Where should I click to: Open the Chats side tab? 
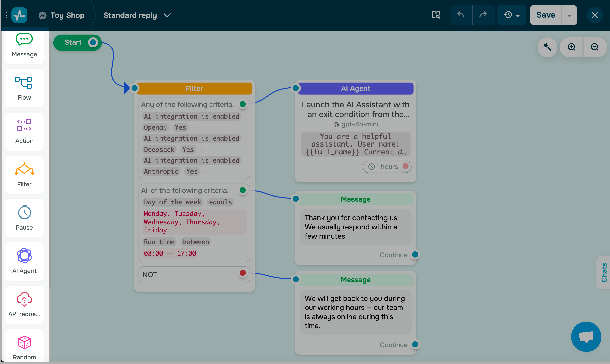[x=604, y=272]
